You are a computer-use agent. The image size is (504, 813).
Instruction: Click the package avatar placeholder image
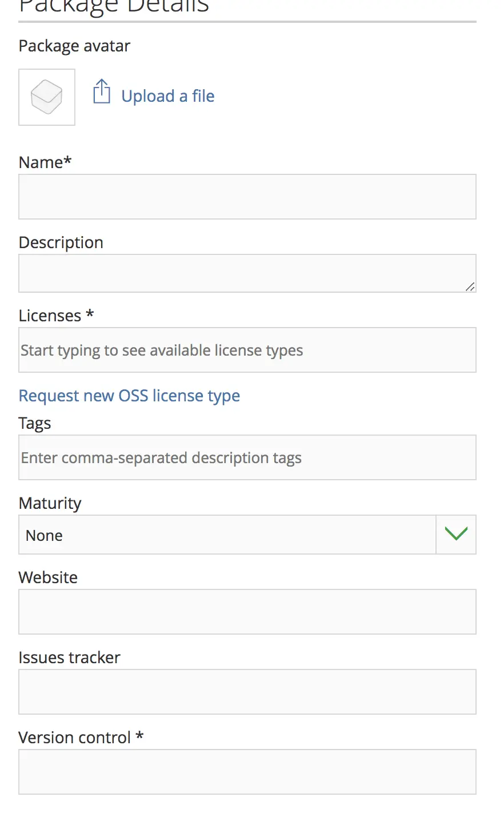46,97
